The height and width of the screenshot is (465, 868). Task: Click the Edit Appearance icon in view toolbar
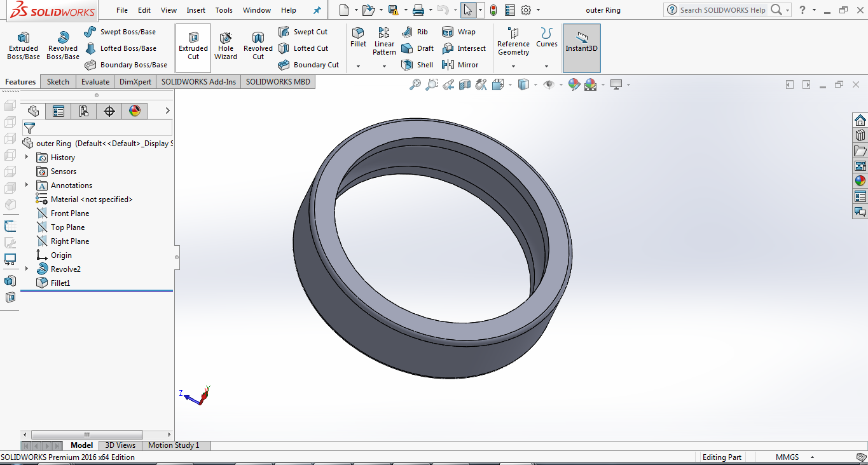[574, 84]
